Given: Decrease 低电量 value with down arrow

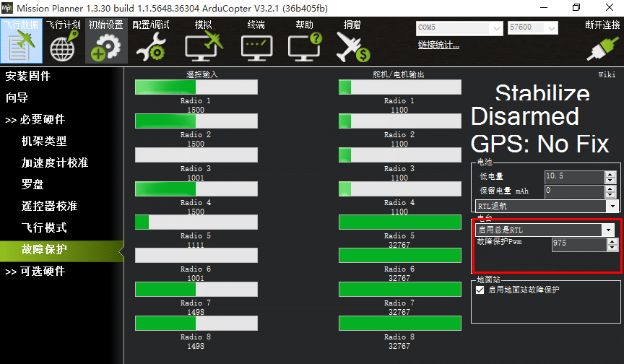Looking at the screenshot, I should (x=610, y=181).
